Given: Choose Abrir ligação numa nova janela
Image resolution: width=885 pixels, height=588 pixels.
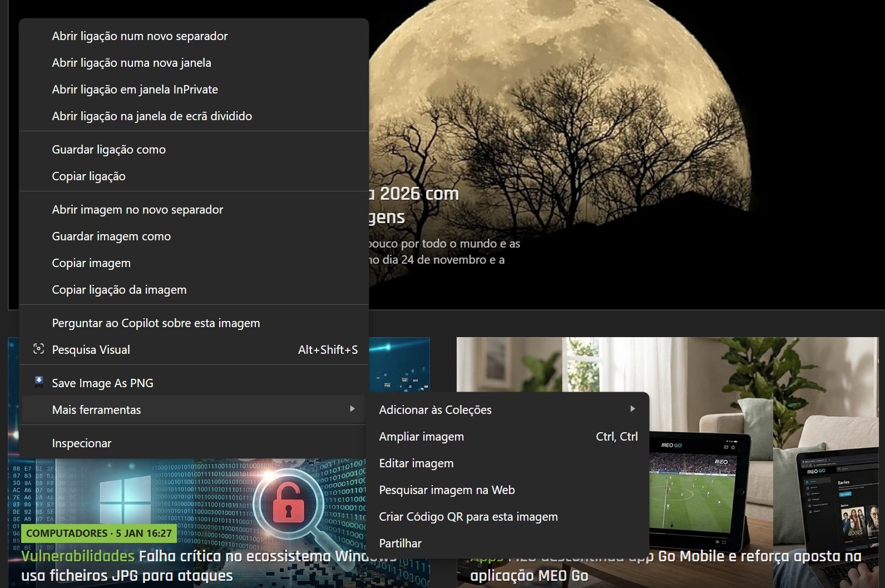Looking at the screenshot, I should click(x=131, y=63).
